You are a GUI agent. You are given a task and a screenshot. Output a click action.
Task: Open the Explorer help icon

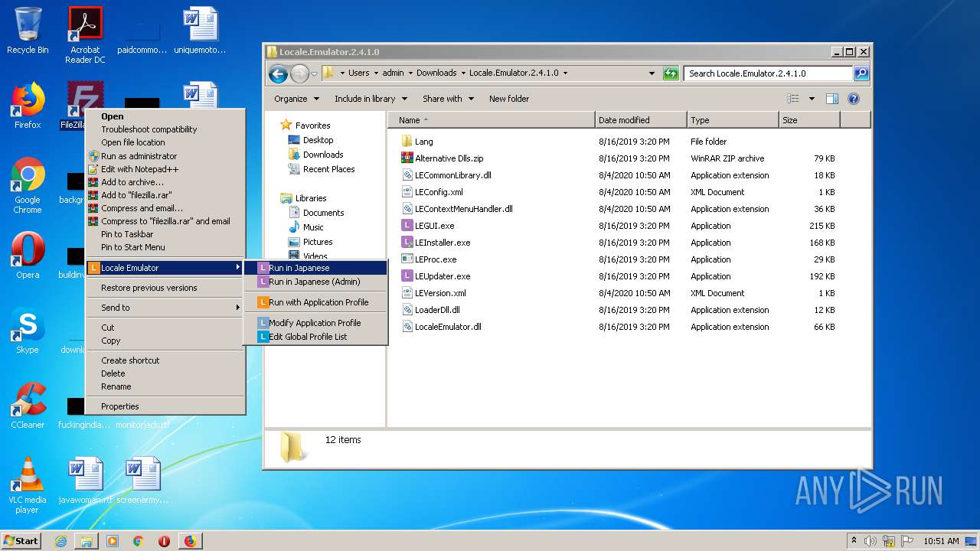point(854,99)
